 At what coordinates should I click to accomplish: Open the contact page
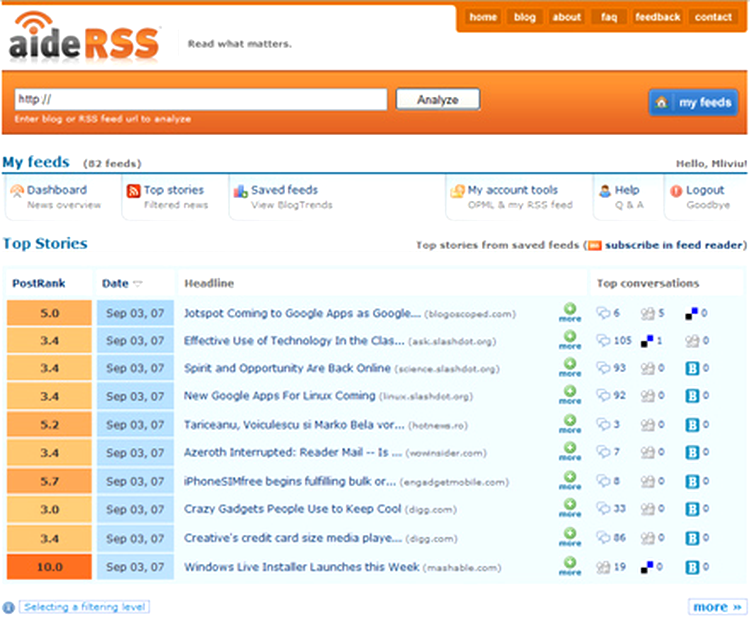click(x=713, y=17)
